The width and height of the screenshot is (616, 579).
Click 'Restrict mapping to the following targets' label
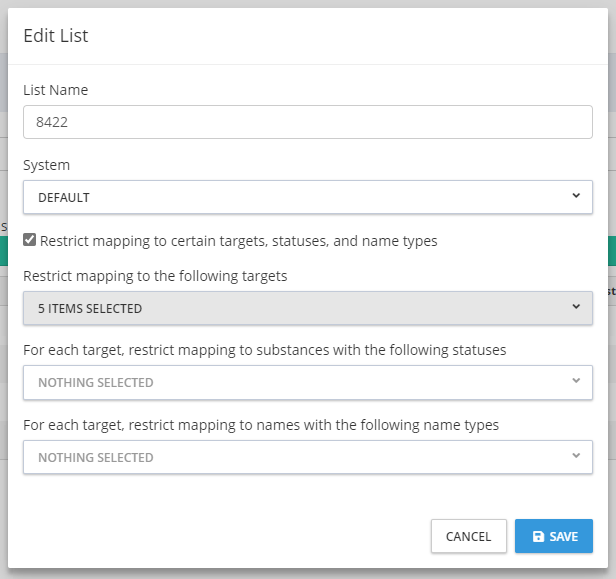155,276
